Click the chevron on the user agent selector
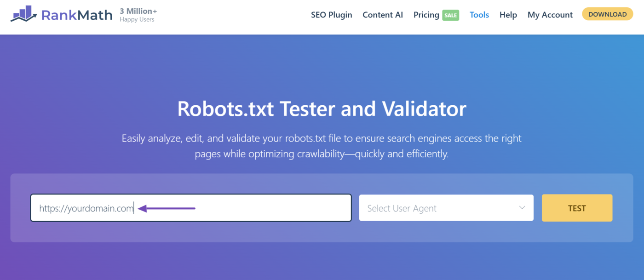The width and height of the screenshot is (644, 280). click(522, 208)
